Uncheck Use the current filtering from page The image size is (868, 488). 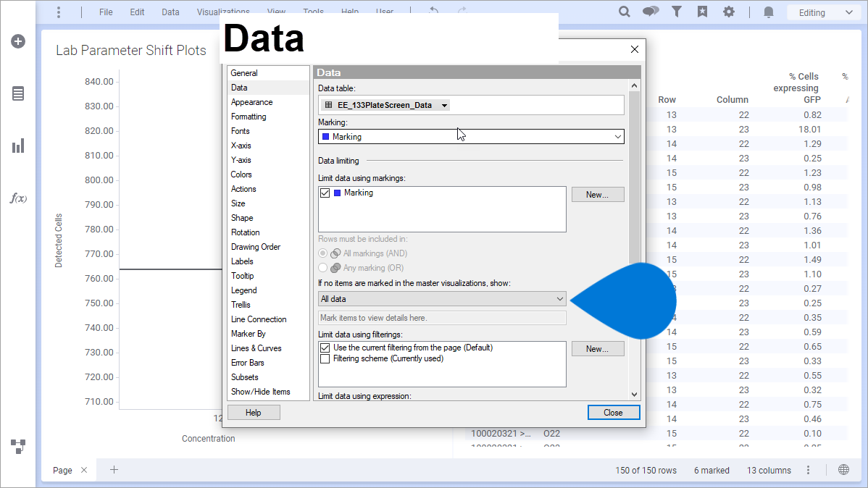click(x=325, y=348)
